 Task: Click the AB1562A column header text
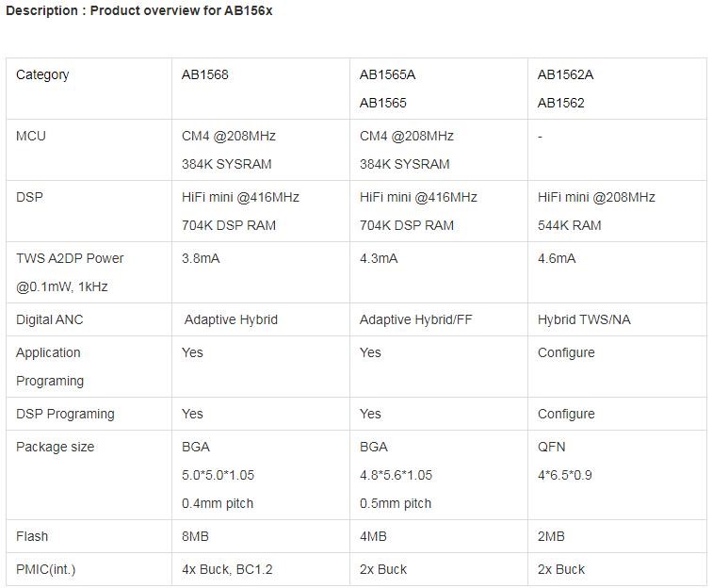point(565,75)
